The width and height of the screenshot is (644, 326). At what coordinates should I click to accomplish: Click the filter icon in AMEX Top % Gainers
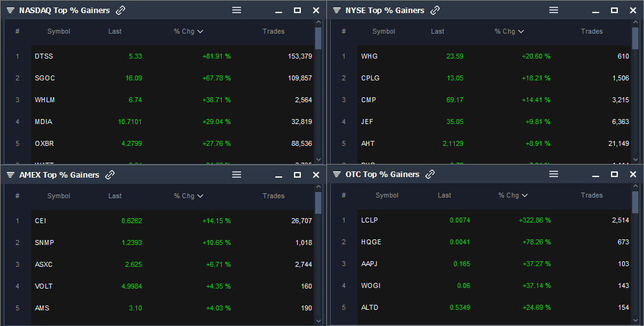point(11,175)
